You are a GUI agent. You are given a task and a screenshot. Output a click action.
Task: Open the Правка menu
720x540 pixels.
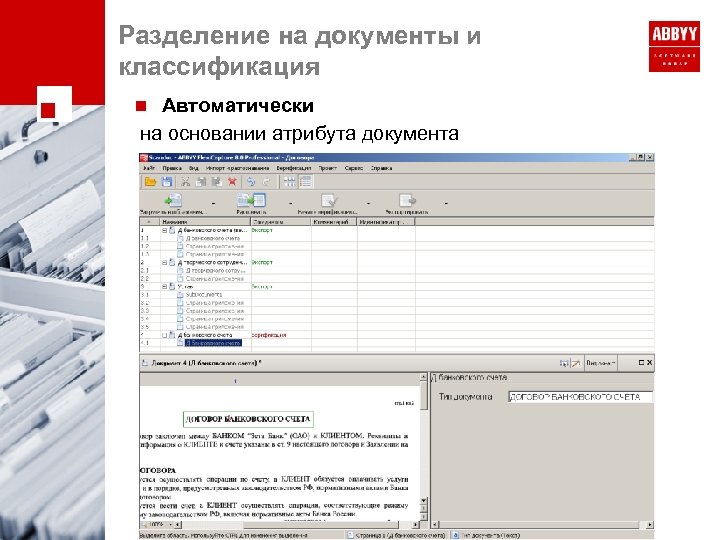[x=172, y=169]
